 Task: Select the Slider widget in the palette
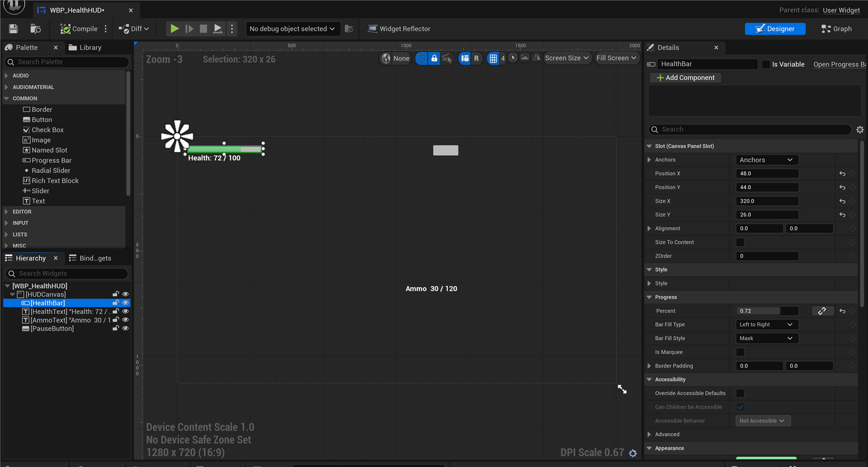point(36,191)
